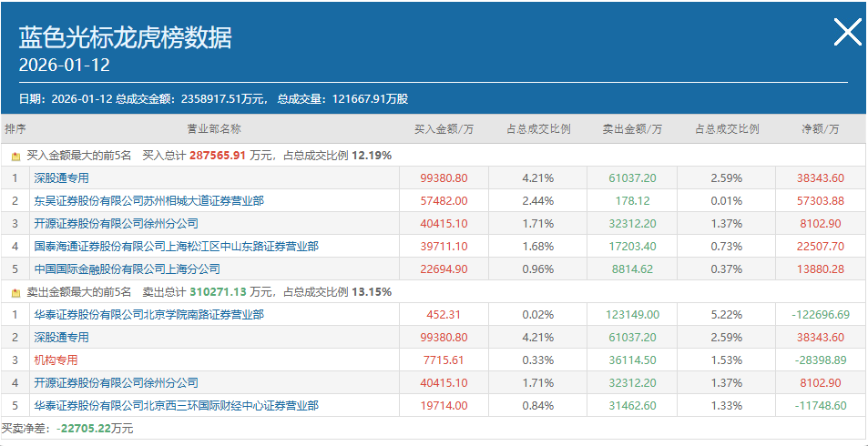Open 东吴证券股份有限公司苏州相城大道证券营业部 link
Image resolution: width=868 pixels, height=446 pixels.
tap(148, 201)
